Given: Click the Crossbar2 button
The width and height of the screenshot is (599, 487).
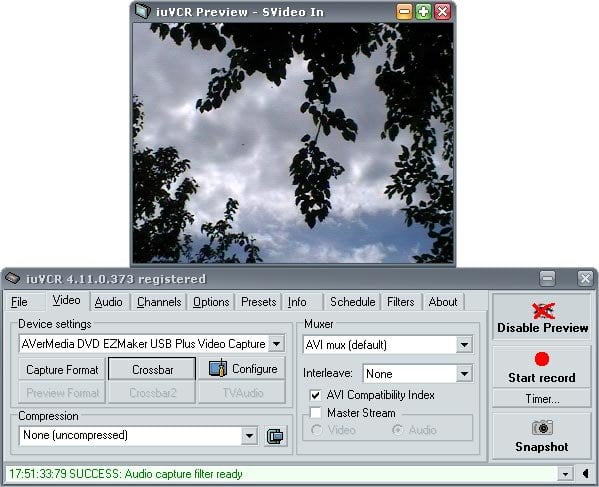Looking at the screenshot, I should [152, 392].
